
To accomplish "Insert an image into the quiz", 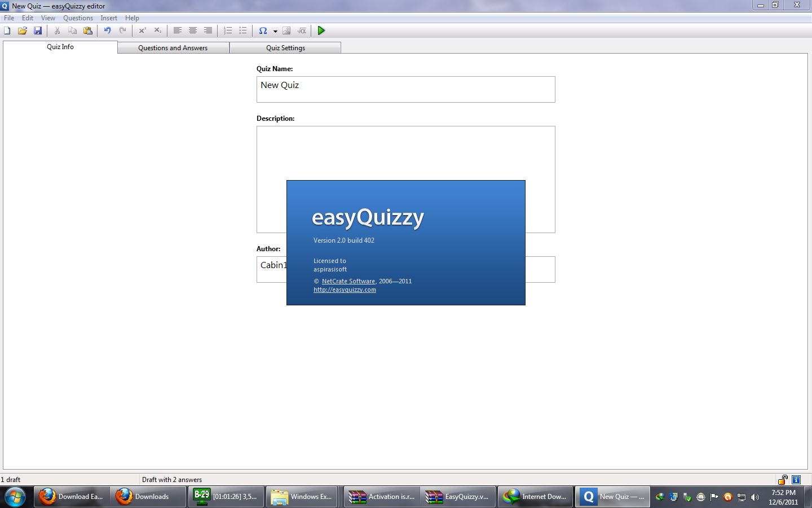I will click(x=287, y=30).
